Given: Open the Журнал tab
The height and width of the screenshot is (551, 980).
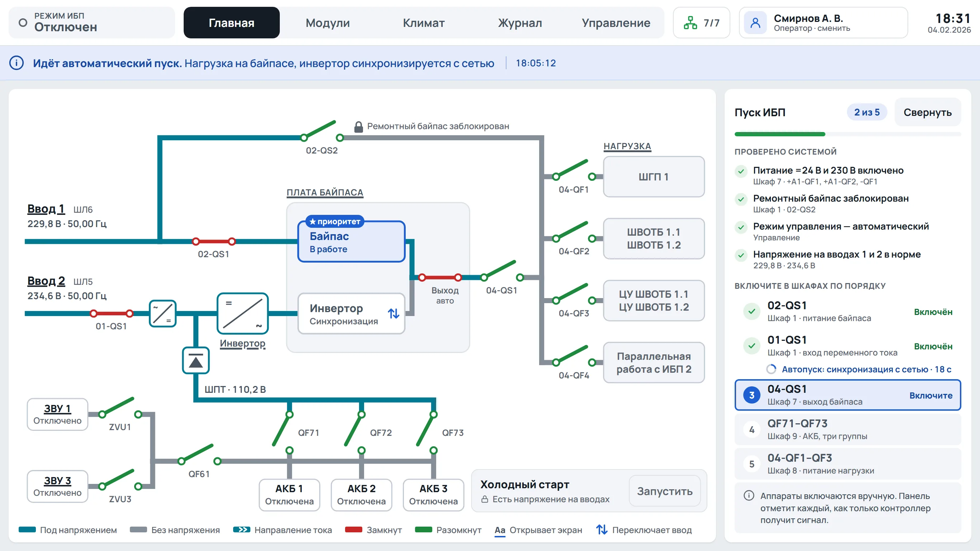Looking at the screenshot, I should (x=520, y=23).
